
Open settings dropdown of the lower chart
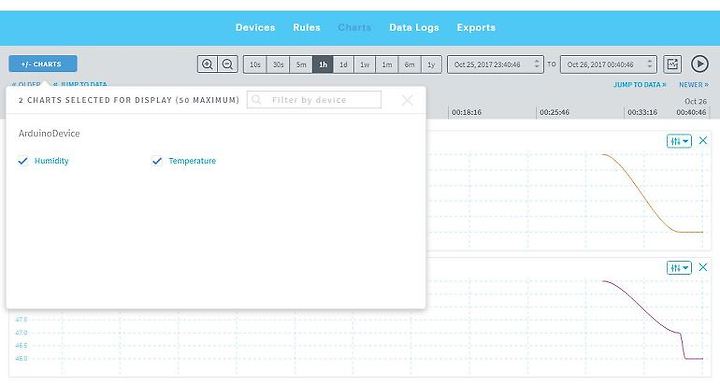tap(679, 268)
